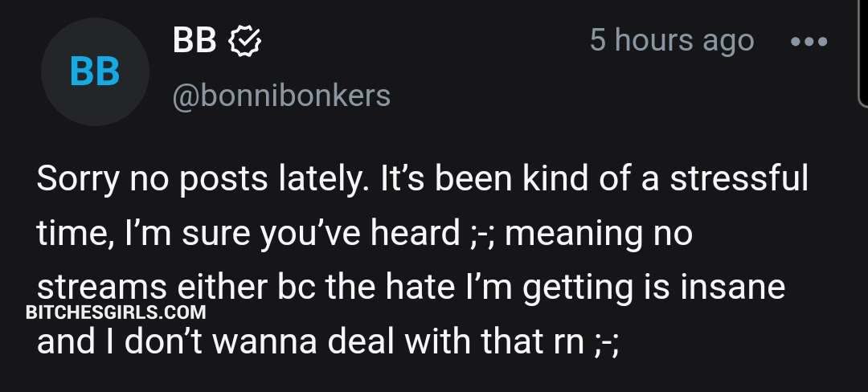Click the verified badge beside BB

(x=244, y=40)
